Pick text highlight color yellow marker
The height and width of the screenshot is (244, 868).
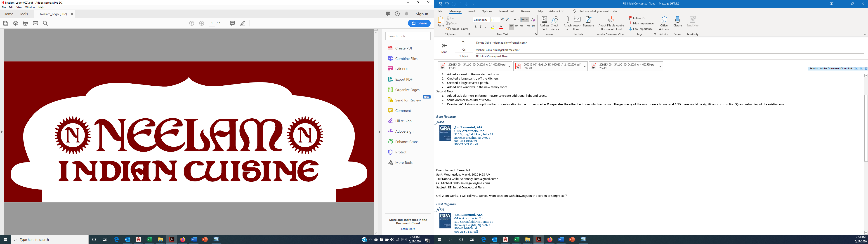coord(493,27)
